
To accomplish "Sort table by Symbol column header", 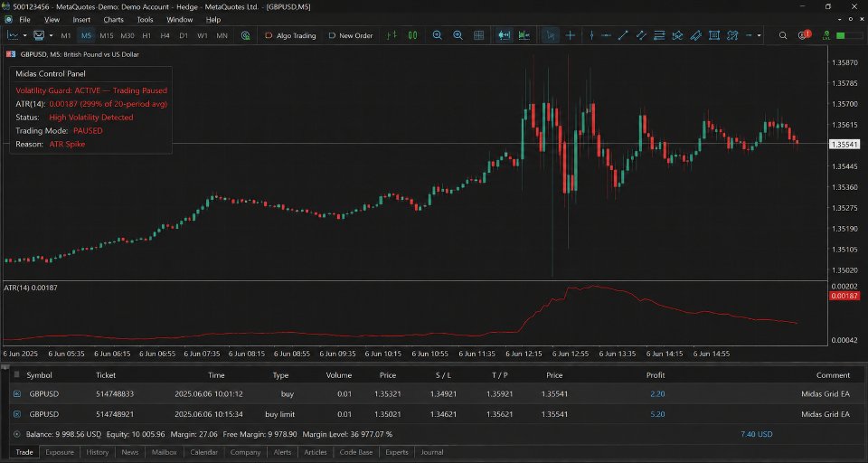I will tap(39, 375).
